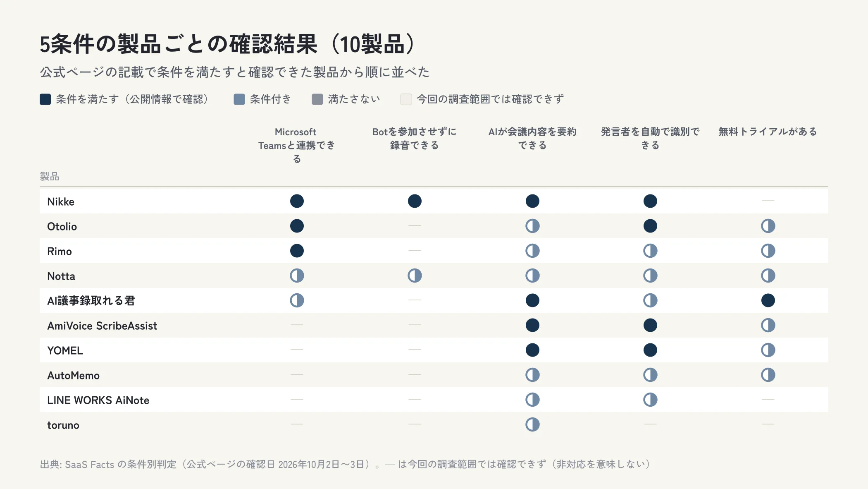Screen dimensions: 868x489
Task: Click the 'Botを参加させずに録音できる' column header
Action: pos(415,138)
